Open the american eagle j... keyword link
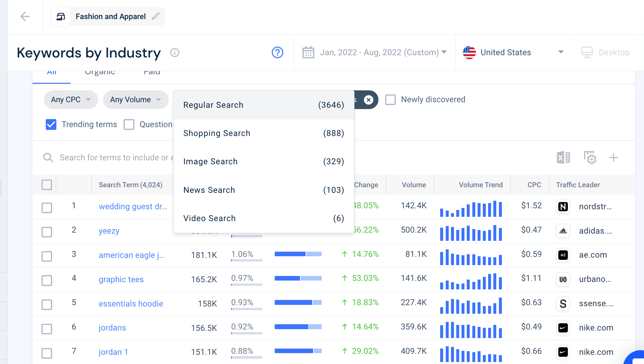Viewport: 644px width, 364px height. coord(132,255)
